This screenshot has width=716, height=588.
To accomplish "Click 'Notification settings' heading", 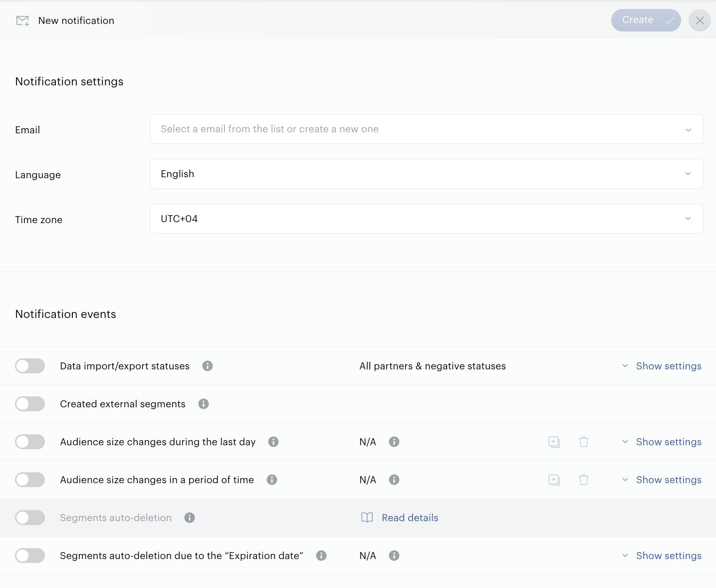I will point(69,81).
